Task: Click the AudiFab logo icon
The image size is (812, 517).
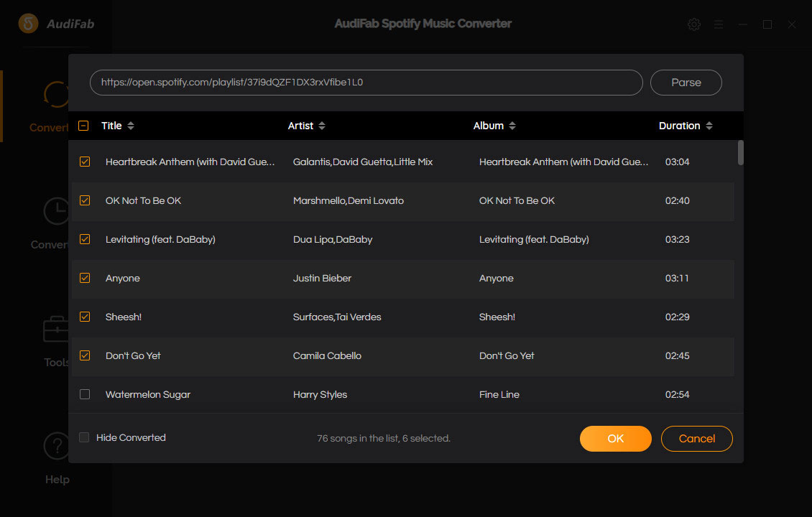Action: click(x=28, y=24)
